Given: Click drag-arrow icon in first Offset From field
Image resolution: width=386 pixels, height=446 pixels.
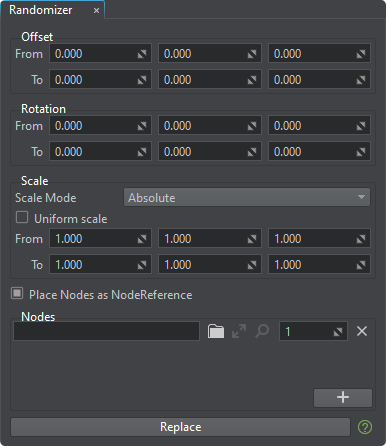Looking at the screenshot, I should [142, 54].
